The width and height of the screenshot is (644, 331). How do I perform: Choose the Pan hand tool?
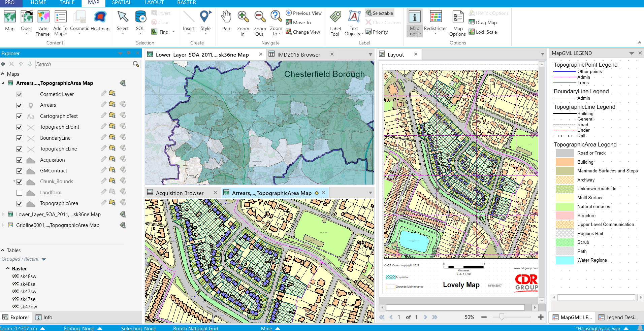tap(226, 21)
